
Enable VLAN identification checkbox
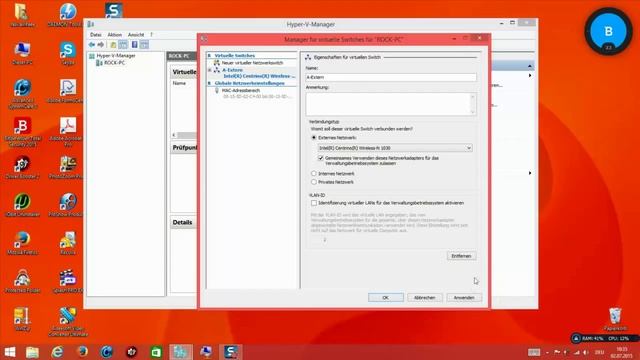pyautogui.click(x=313, y=203)
